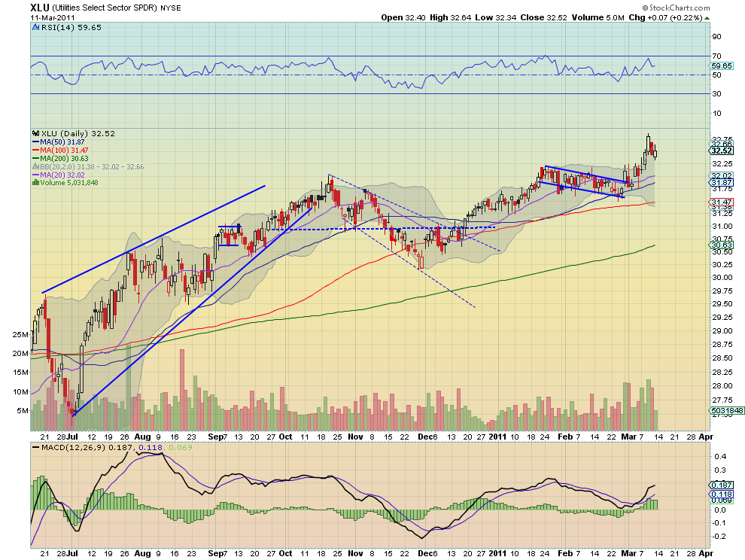Image resolution: width=745 pixels, height=560 pixels.
Task: Click the copyright symbol before StockCharts.com
Action: [x=645, y=8]
